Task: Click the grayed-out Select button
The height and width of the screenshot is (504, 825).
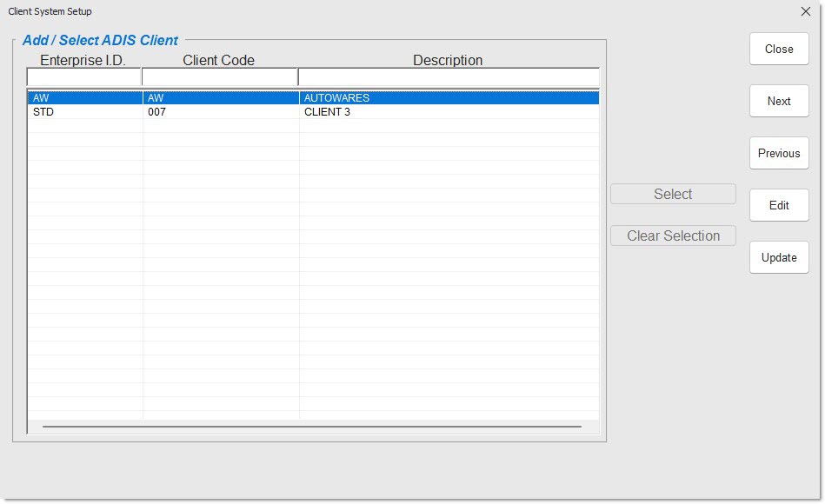Action: coord(673,195)
